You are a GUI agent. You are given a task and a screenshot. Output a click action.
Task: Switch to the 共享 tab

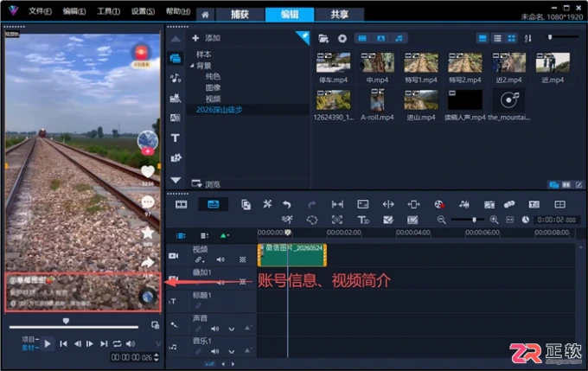coord(339,14)
